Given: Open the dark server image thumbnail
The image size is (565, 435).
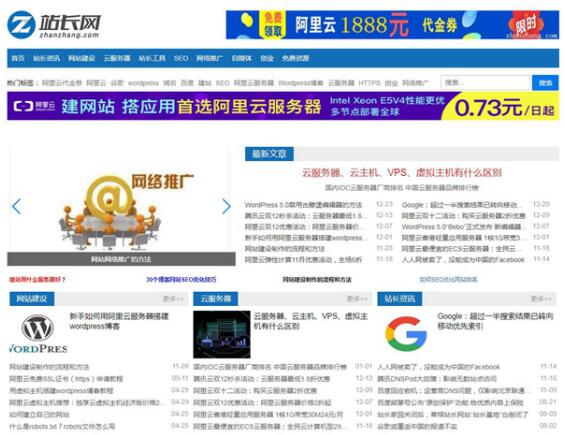Looking at the screenshot, I should click(x=222, y=334).
